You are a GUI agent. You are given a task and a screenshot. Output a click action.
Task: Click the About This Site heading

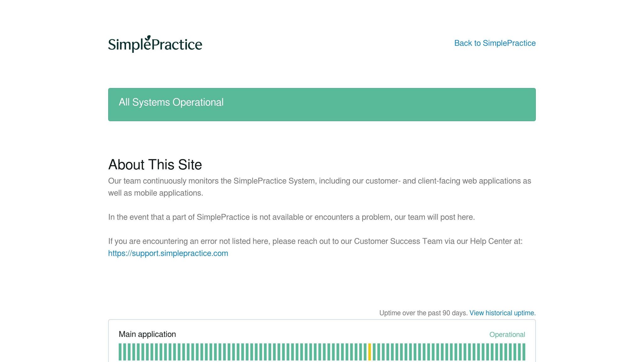click(155, 165)
